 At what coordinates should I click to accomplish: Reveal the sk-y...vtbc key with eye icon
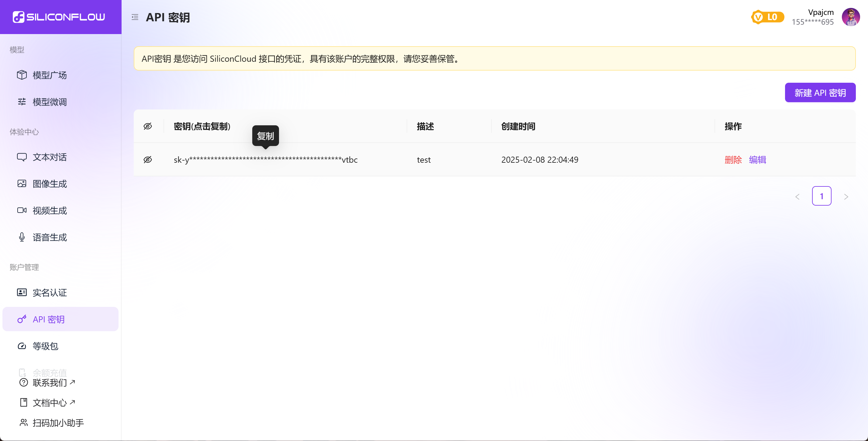pyautogui.click(x=148, y=160)
